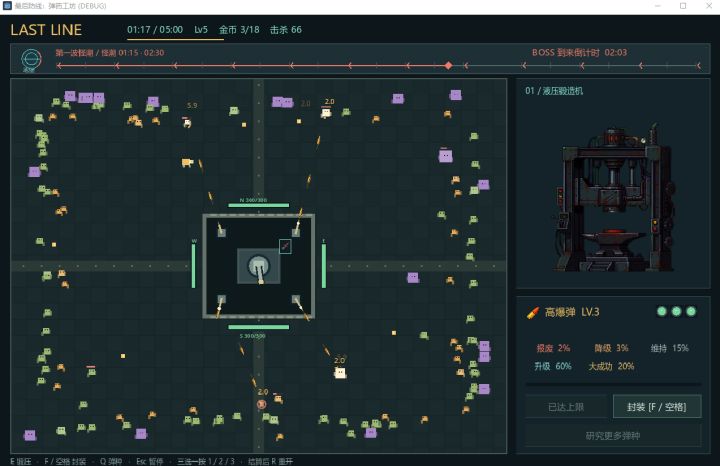Screen dimensions: 720x466
Task: Click the east wall health bar
Action: [x=324, y=266]
